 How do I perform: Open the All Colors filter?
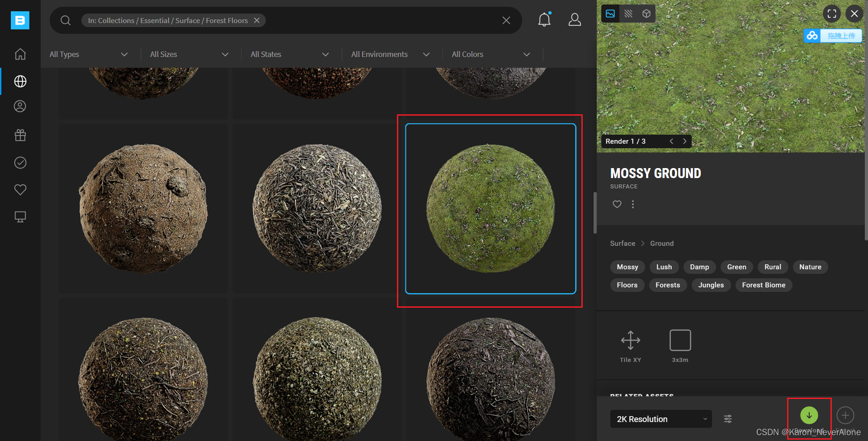pyautogui.click(x=491, y=54)
